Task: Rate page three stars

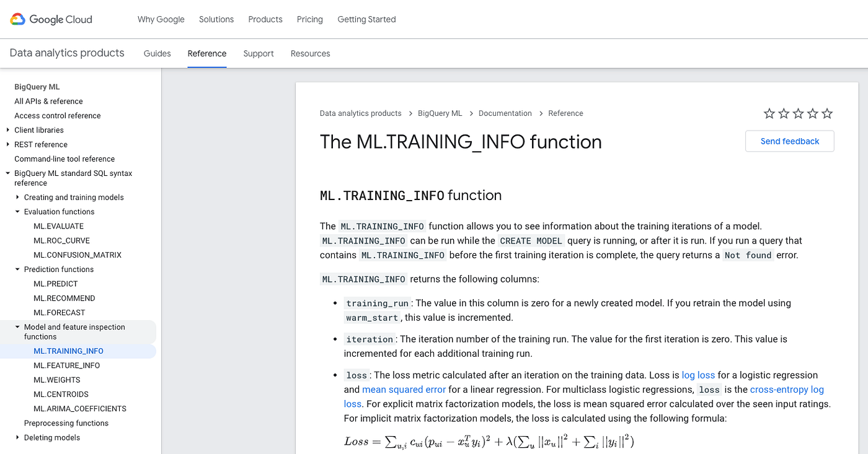Action: tap(798, 113)
